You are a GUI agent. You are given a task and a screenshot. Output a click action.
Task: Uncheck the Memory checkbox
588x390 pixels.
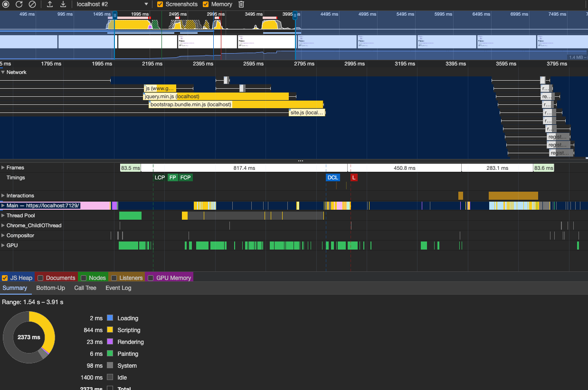coord(206,4)
